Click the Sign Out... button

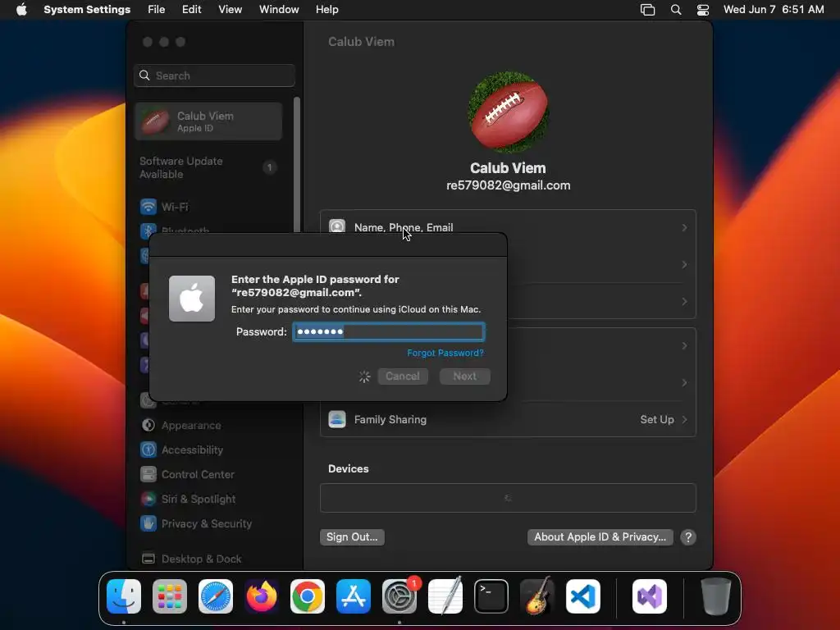click(352, 536)
